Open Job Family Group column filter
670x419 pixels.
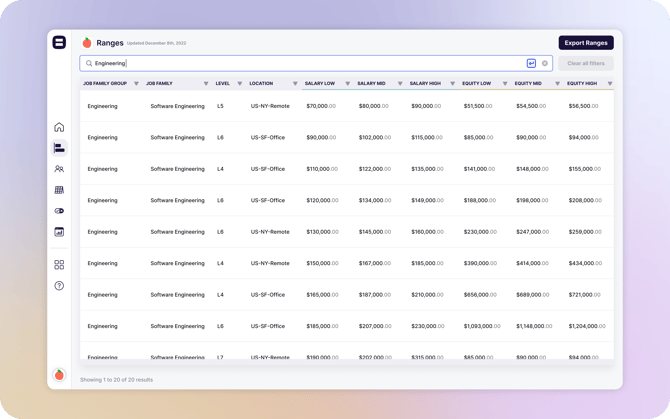136,83
